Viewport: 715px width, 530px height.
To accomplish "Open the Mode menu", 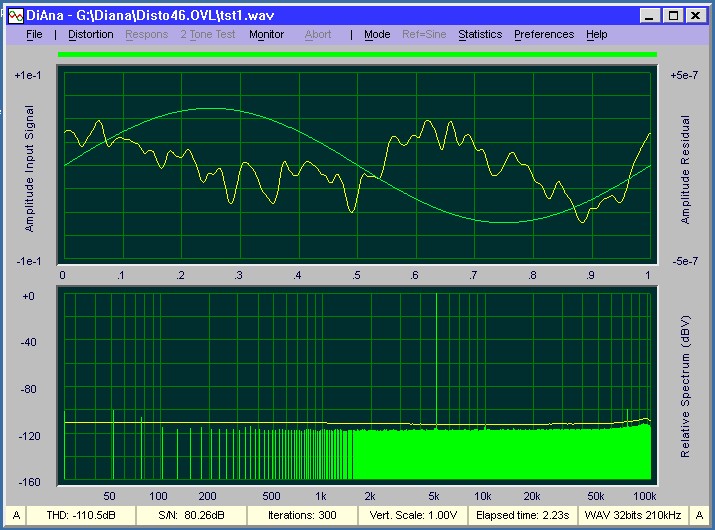I will tap(377, 34).
